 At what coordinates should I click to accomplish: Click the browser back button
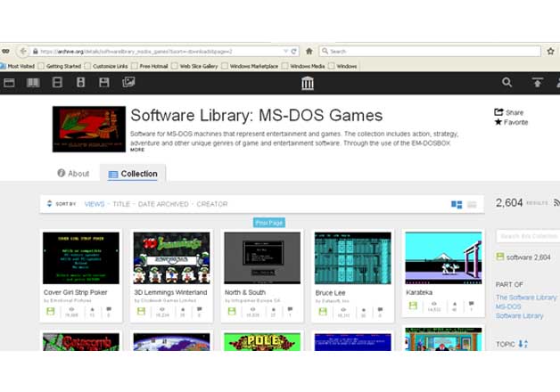pos(23,52)
